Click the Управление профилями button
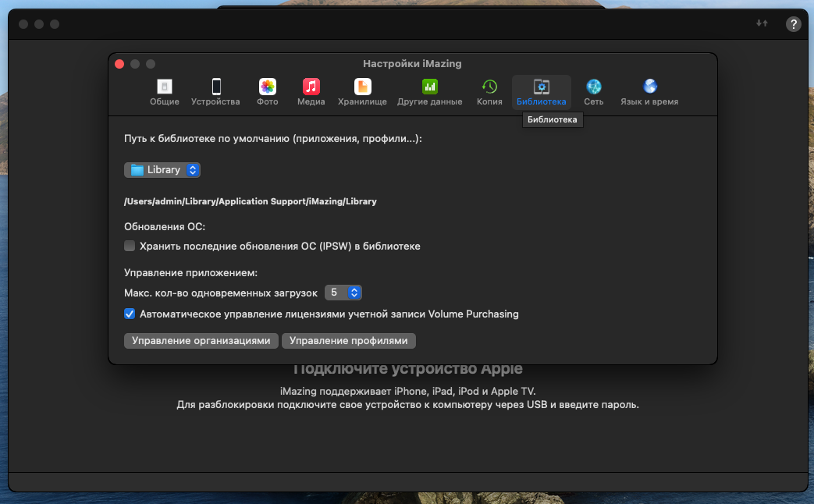814x504 pixels. pos(349,341)
